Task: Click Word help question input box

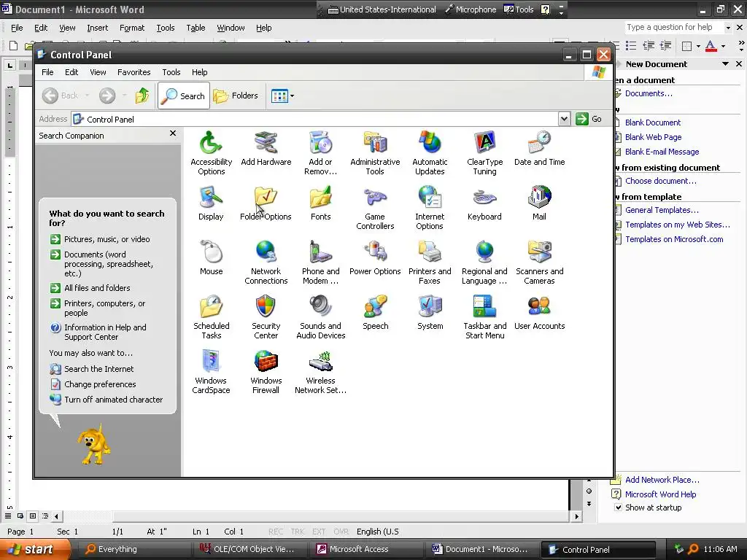Action: point(674,28)
